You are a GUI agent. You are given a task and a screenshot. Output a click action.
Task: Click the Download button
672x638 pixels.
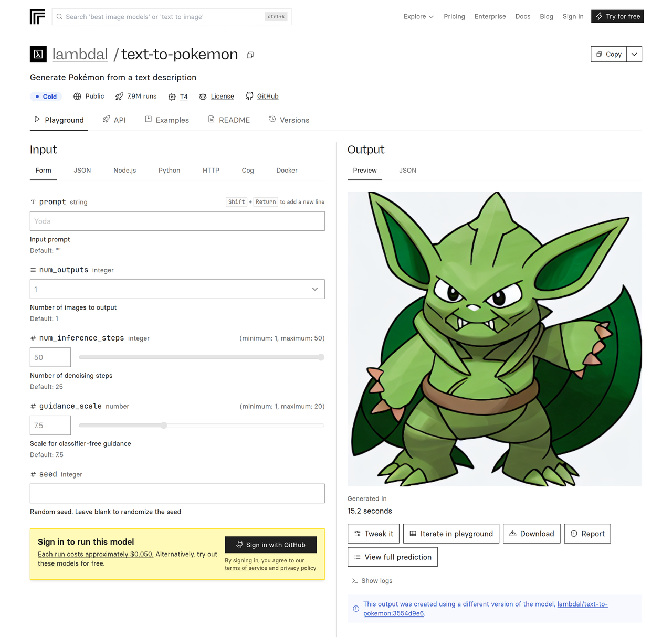pyautogui.click(x=532, y=534)
